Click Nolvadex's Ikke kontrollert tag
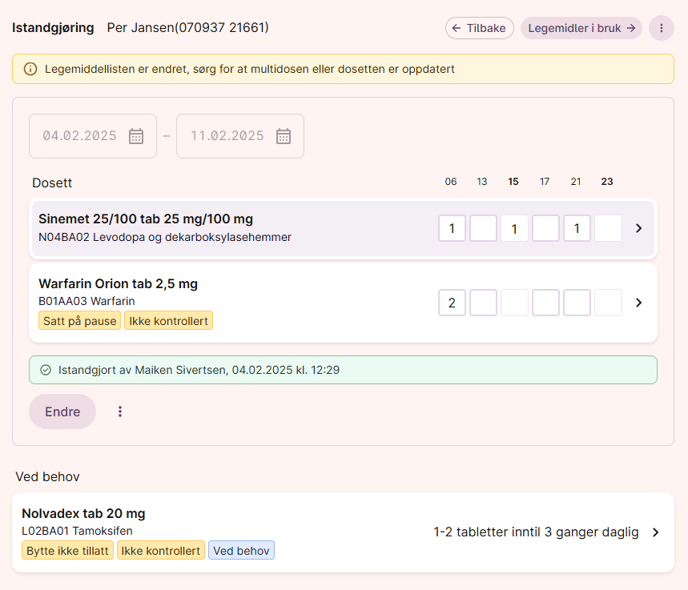The width and height of the screenshot is (688, 590). tap(161, 551)
